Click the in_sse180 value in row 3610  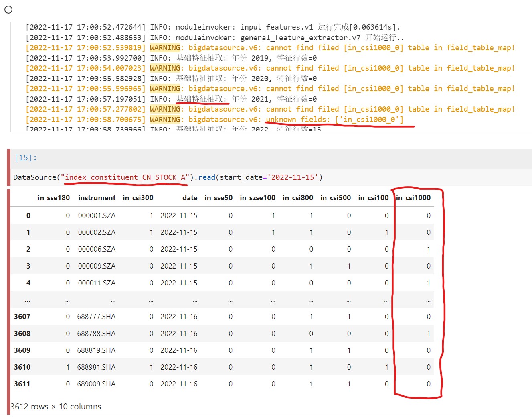click(68, 367)
